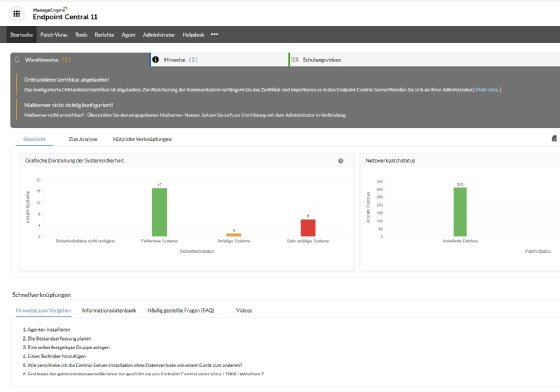
Task: Open the Tools menu tab
Action: (81, 35)
